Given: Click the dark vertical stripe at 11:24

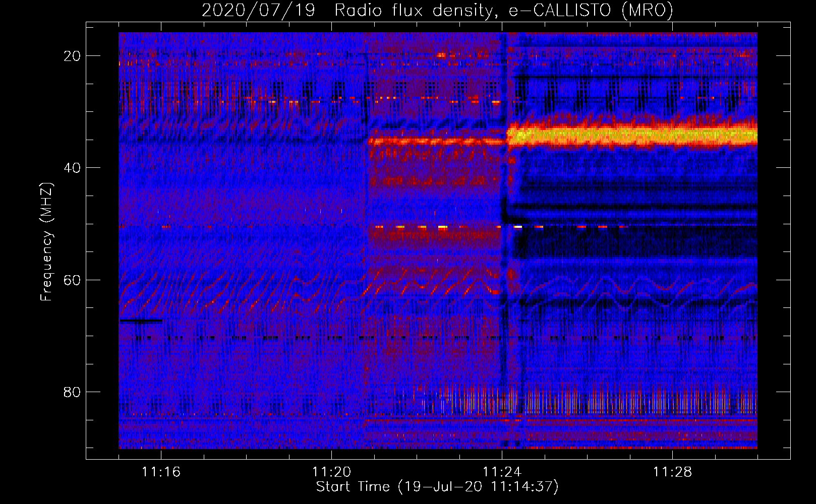Looking at the screenshot, I should point(503,241).
